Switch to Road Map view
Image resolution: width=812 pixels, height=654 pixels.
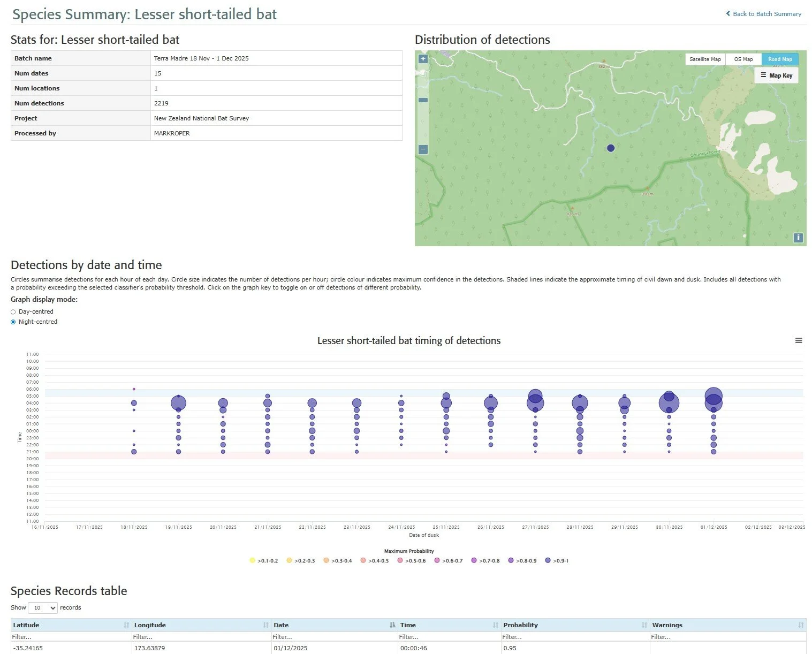tap(780, 59)
